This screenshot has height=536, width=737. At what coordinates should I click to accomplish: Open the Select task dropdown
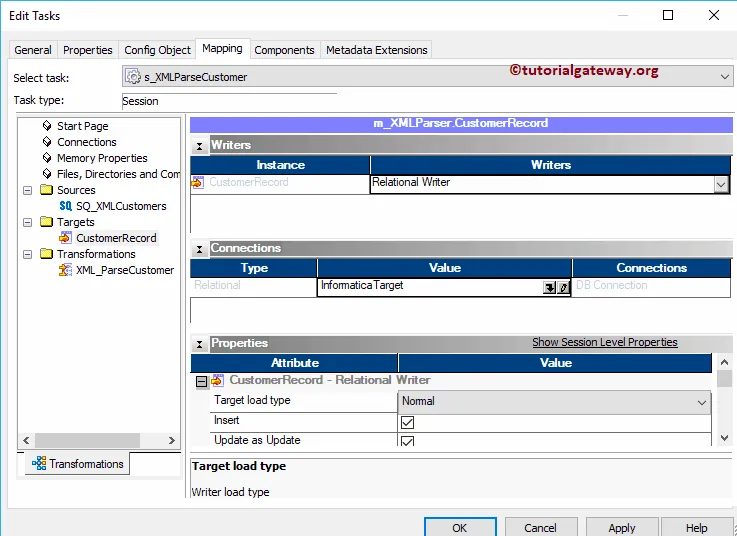[x=724, y=77]
